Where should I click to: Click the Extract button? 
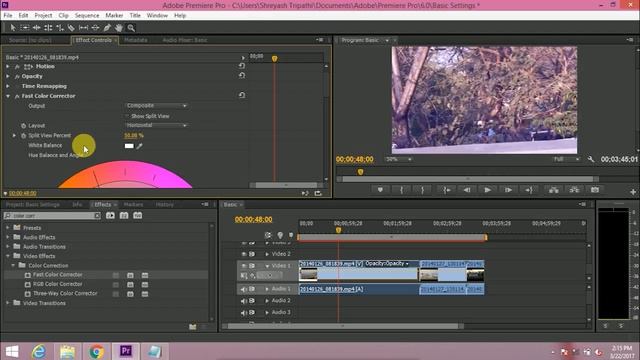click(x=574, y=190)
